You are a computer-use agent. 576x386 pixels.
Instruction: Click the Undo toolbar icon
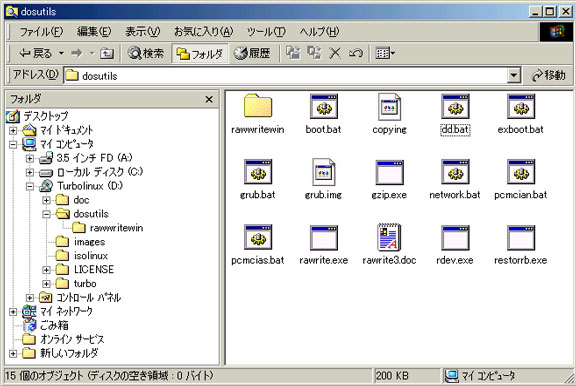click(x=355, y=53)
